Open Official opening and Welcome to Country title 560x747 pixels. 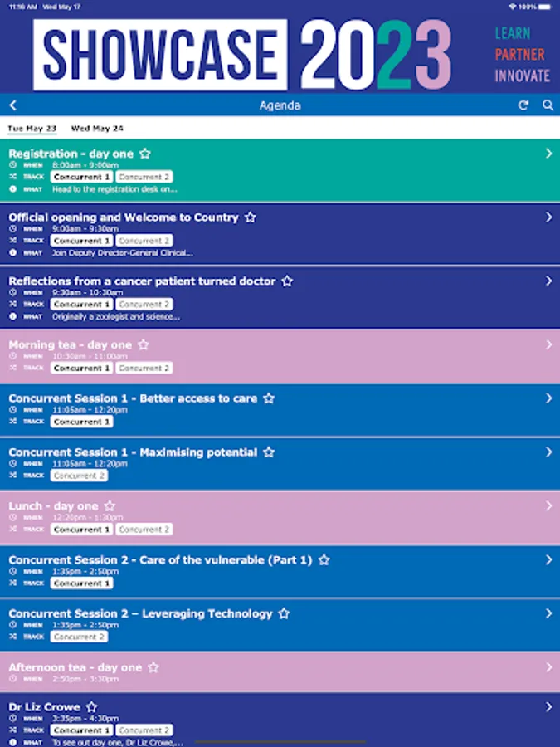point(124,217)
